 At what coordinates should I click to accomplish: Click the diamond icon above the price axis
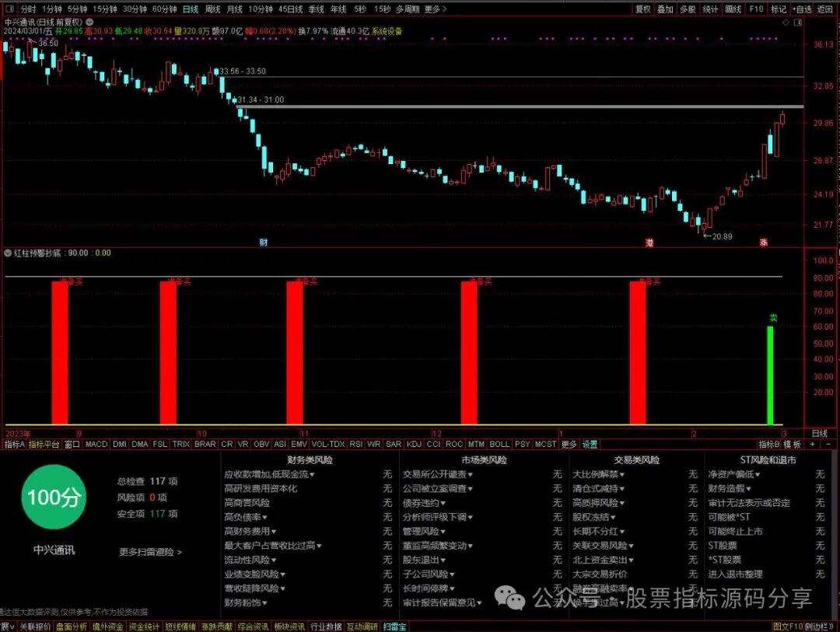786,23
